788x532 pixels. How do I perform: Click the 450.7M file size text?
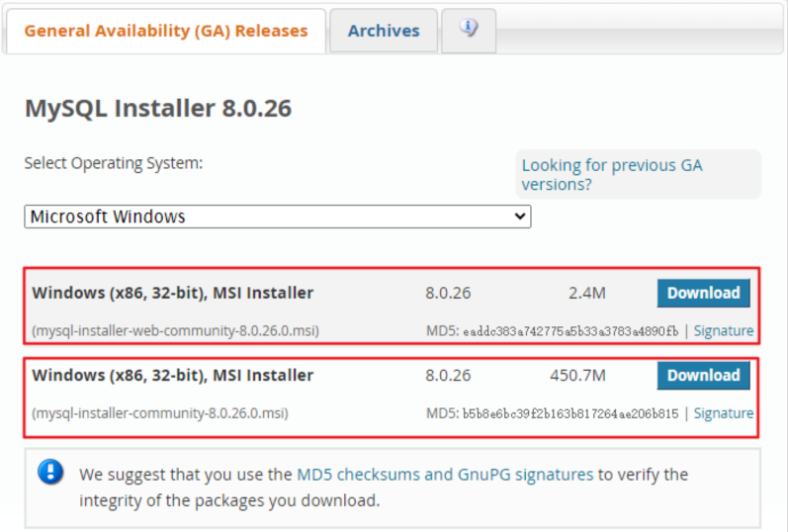[577, 376]
